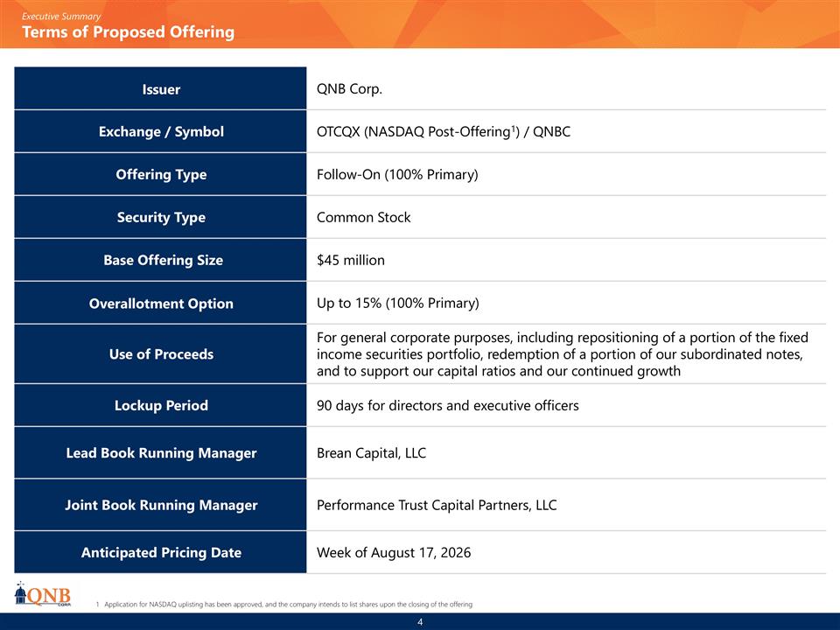This screenshot has height=630, width=840.
Task: Click '90 days for directors and executive officers'
Action: tap(448, 405)
